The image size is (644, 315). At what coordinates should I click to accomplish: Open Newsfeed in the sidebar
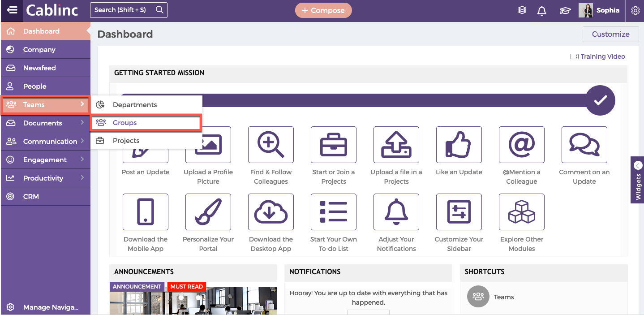(45, 68)
